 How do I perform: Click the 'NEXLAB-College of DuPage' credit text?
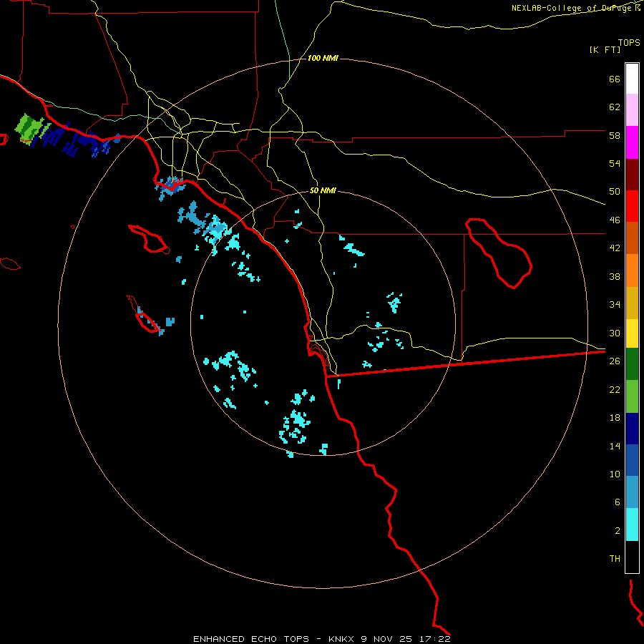pyautogui.click(x=571, y=8)
